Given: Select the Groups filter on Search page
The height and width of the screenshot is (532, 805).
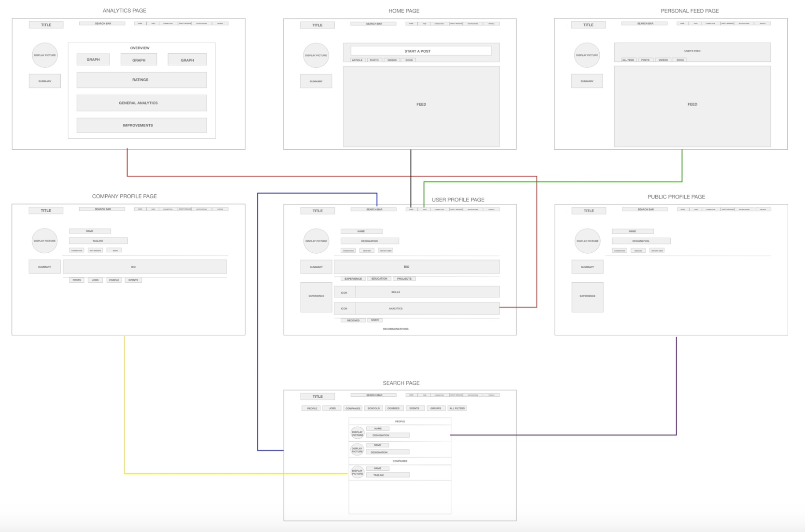Looking at the screenshot, I should [436, 408].
